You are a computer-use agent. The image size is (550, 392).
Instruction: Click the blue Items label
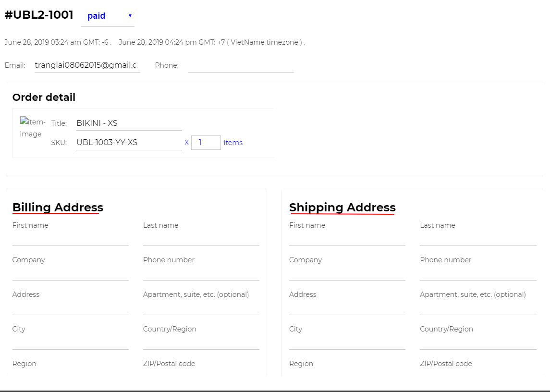[x=233, y=143]
